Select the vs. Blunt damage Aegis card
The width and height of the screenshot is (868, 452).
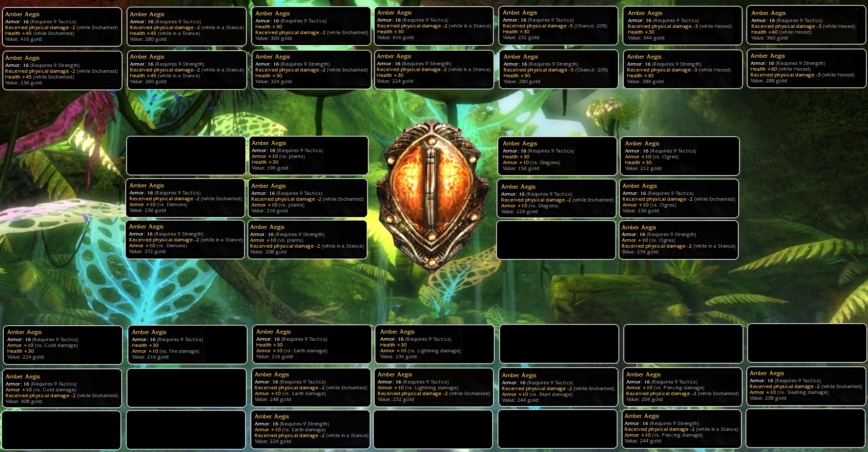coord(558,387)
